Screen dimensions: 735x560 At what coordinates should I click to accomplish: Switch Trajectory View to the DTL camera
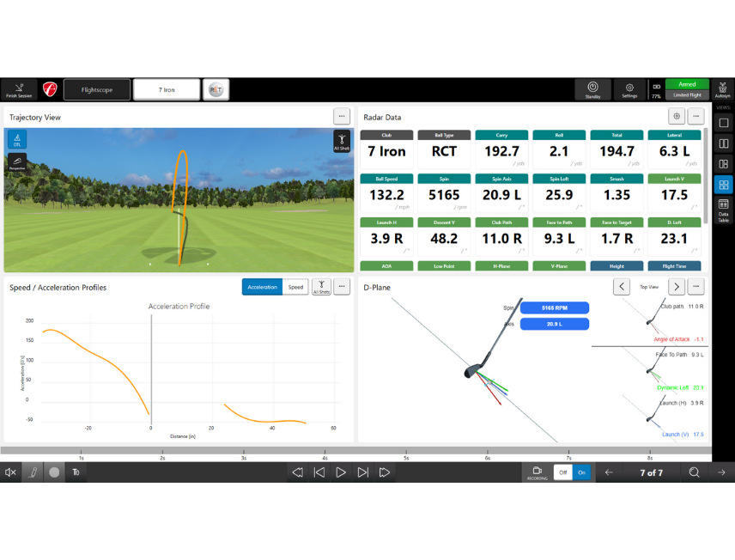[x=18, y=138]
